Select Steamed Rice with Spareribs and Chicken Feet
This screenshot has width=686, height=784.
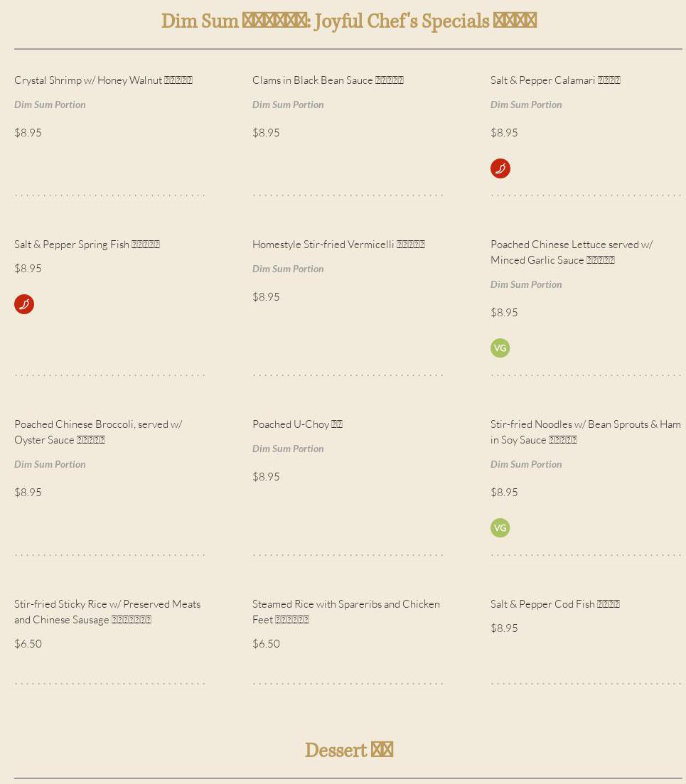345,612
